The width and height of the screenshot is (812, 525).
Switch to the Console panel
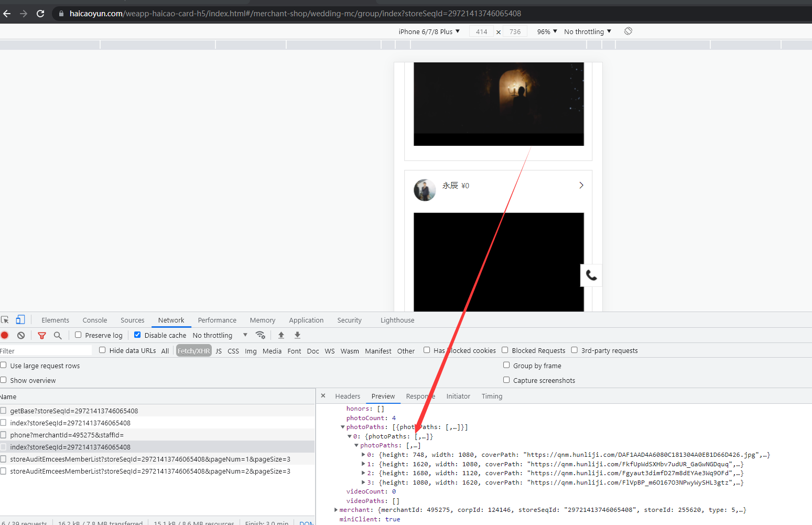click(x=95, y=320)
